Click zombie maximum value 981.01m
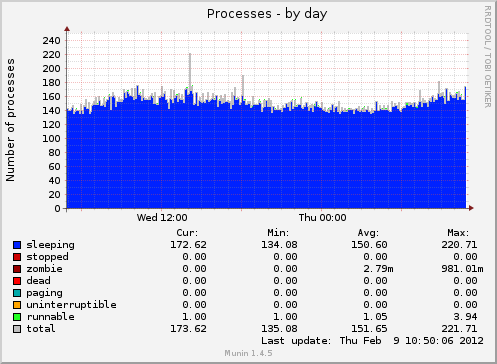Image resolution: width=497 pixels, height=364 pixels. 462,269
